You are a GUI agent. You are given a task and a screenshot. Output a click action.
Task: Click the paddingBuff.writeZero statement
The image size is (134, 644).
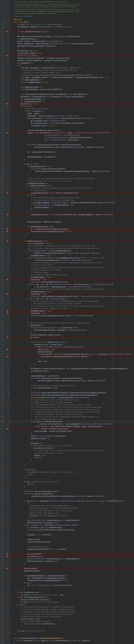pyautogui.click(x=37, y=46)
